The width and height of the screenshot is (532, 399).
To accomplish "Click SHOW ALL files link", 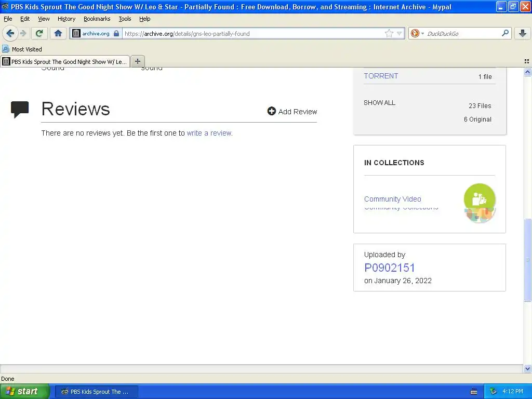I will [x=379, y=103].
